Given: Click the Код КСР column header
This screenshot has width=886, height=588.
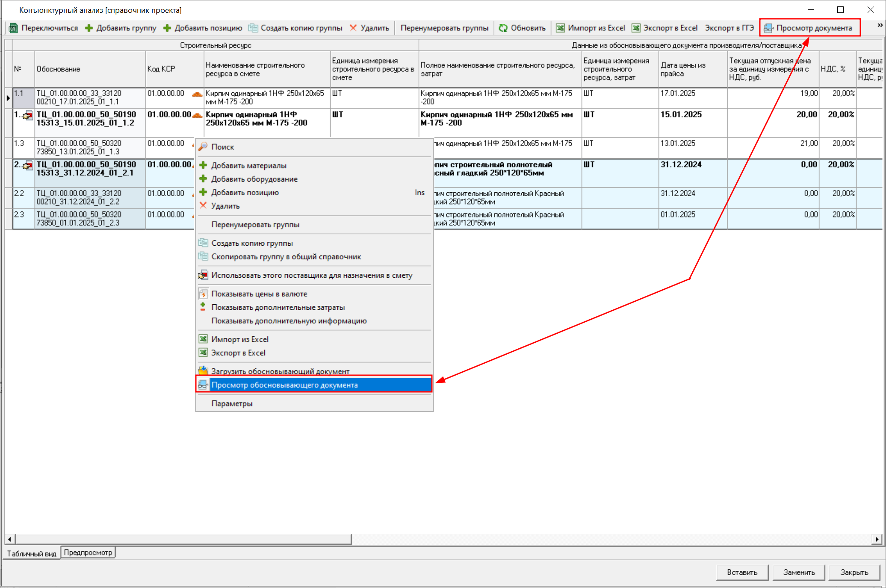Looking at the screenshot, I should (174, 69).
